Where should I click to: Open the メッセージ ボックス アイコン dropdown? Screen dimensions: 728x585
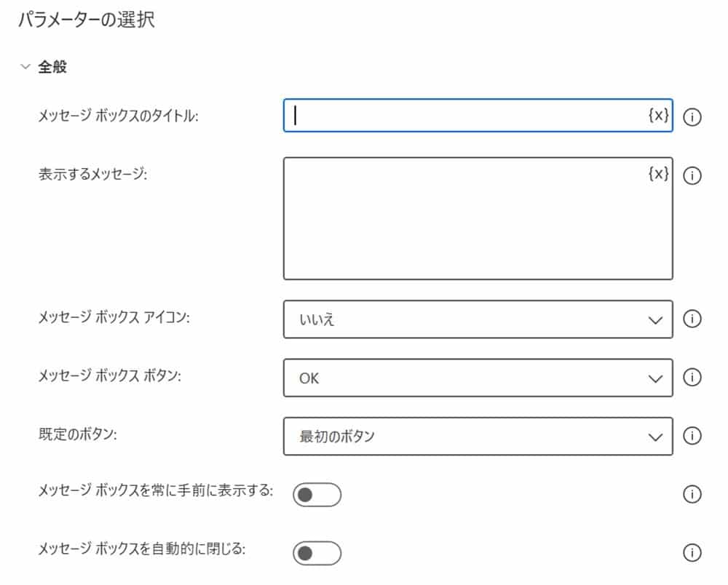[477, 319]
